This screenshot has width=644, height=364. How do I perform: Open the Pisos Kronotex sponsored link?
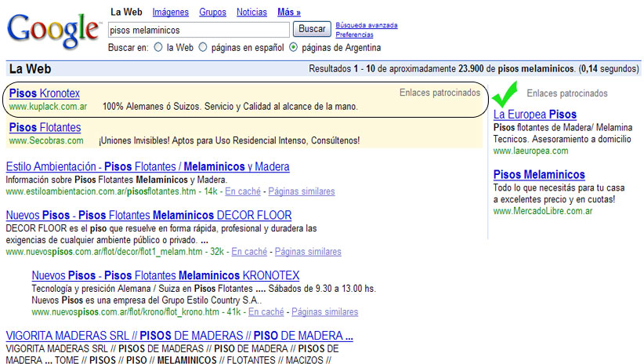45,93
